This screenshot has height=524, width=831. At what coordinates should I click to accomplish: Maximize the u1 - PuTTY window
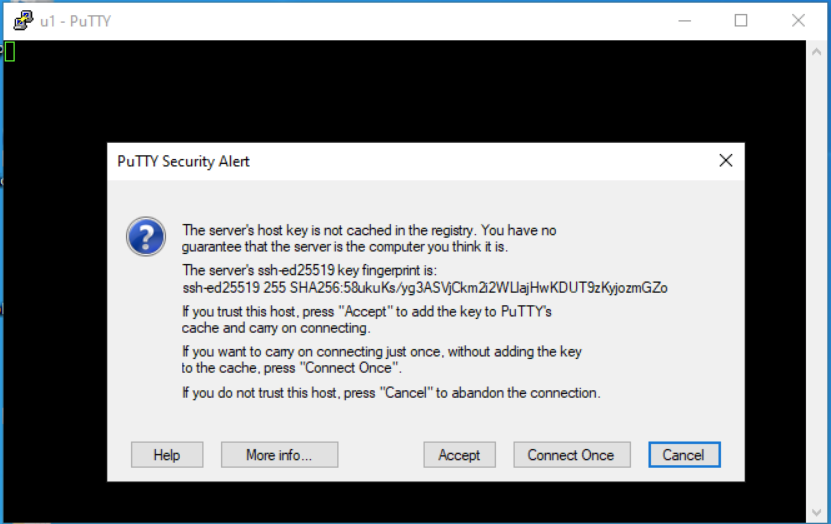(741, 20)
